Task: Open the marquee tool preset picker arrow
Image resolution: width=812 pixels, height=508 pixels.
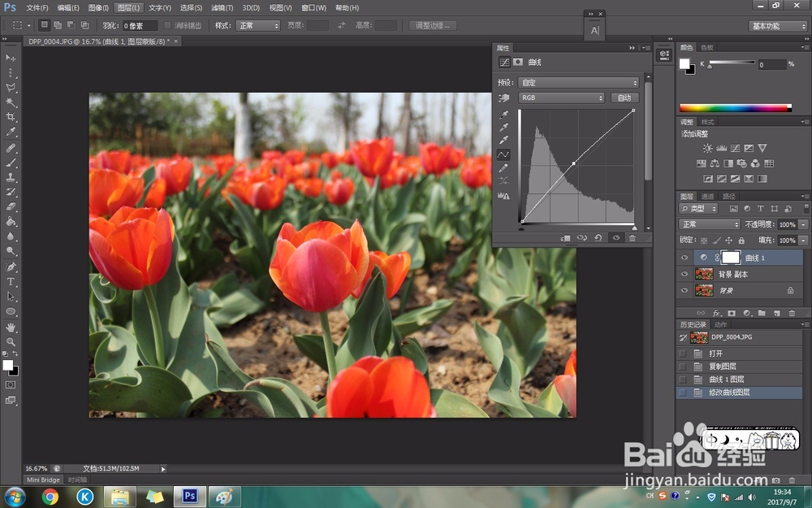Action: point(29,25)
